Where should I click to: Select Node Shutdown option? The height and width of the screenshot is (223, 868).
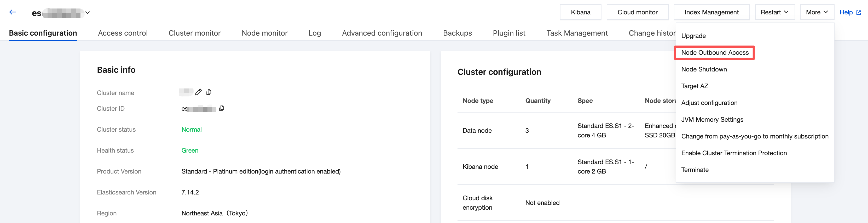pos(704,70)
